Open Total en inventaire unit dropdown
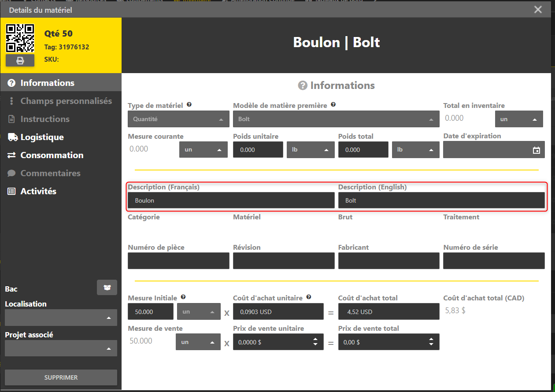555x392 pixels. coord(519,119)
